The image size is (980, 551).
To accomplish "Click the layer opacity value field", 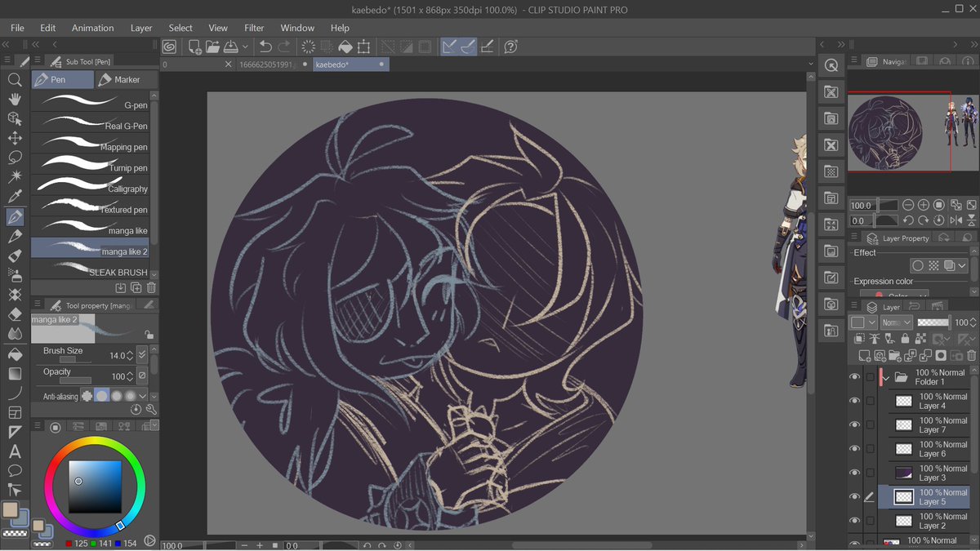I will 962,322.
